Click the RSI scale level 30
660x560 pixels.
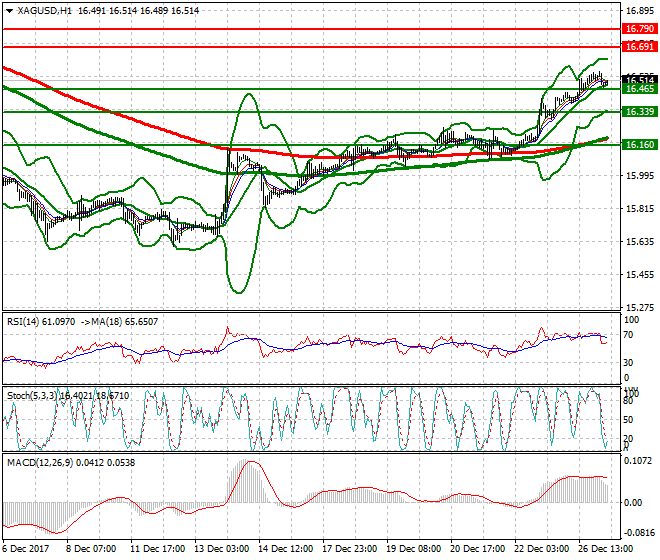coord(628,363)
